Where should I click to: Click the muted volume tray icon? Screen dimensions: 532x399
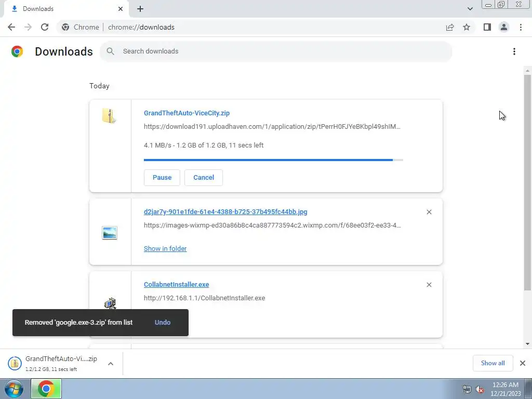(480, 389)
